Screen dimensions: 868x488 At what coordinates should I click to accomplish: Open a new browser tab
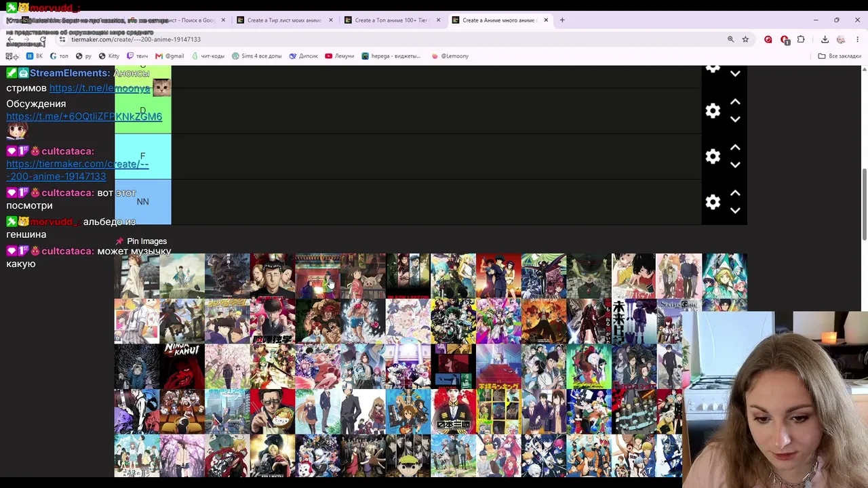click(562, 20)
